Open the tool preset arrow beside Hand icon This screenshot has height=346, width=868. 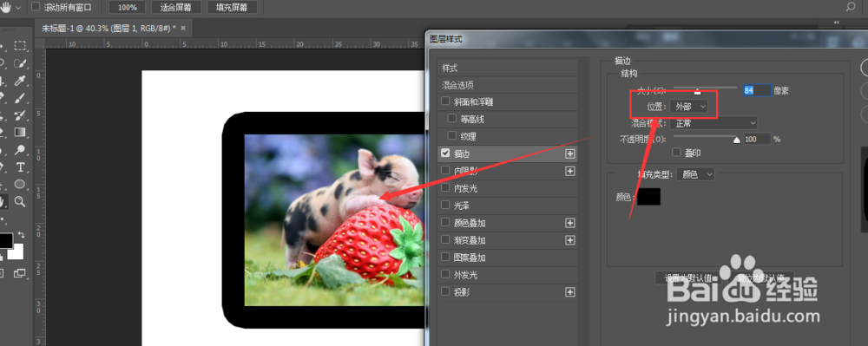point(19,8)
